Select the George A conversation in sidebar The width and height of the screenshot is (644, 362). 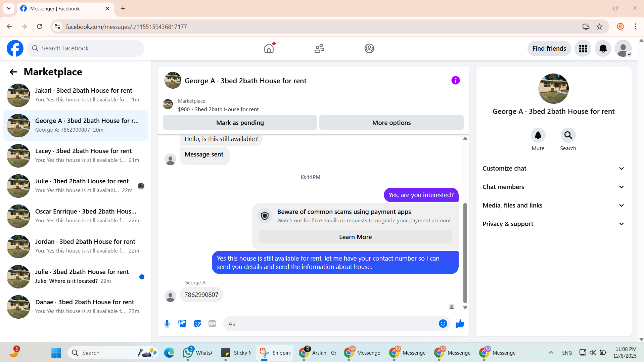coord(76,126)
